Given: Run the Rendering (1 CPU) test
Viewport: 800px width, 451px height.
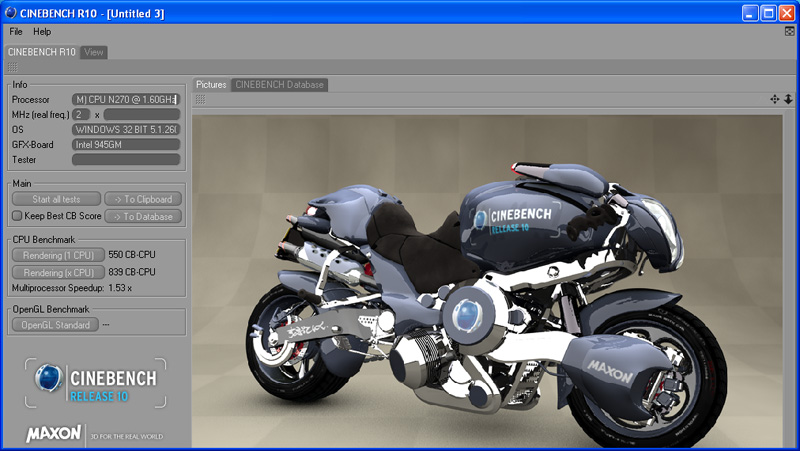Looking at the screenshot, I should (58, 255).
